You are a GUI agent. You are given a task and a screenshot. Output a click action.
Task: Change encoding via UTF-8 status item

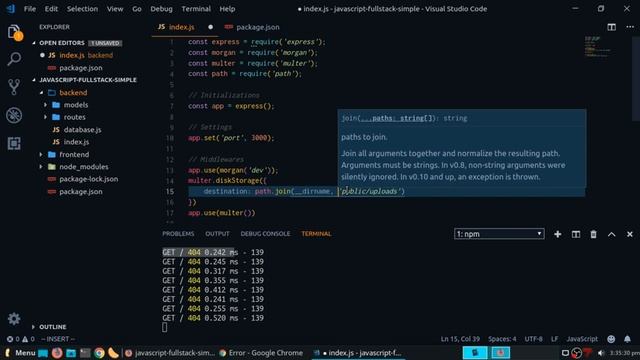(x=533, y=339)
